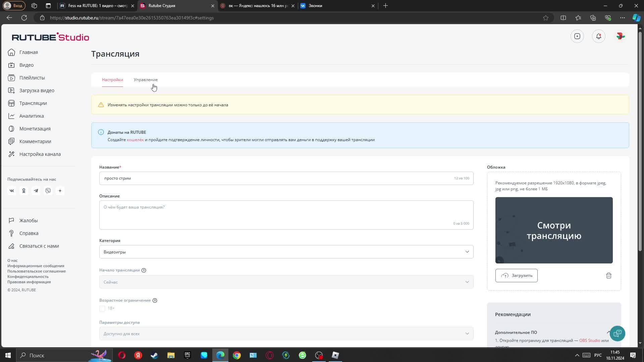Open the Параметры доступа dropdown

(286, 334)
